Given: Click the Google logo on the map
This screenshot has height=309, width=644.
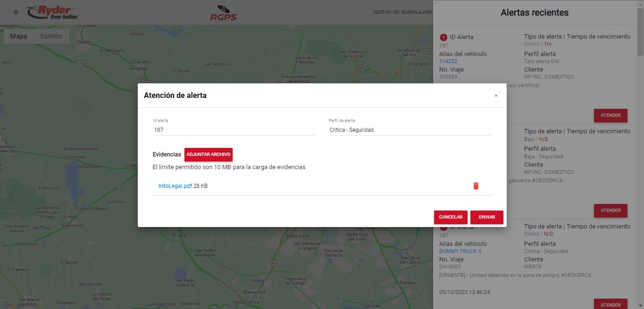Looking at the screenshot, I should 14,304.
